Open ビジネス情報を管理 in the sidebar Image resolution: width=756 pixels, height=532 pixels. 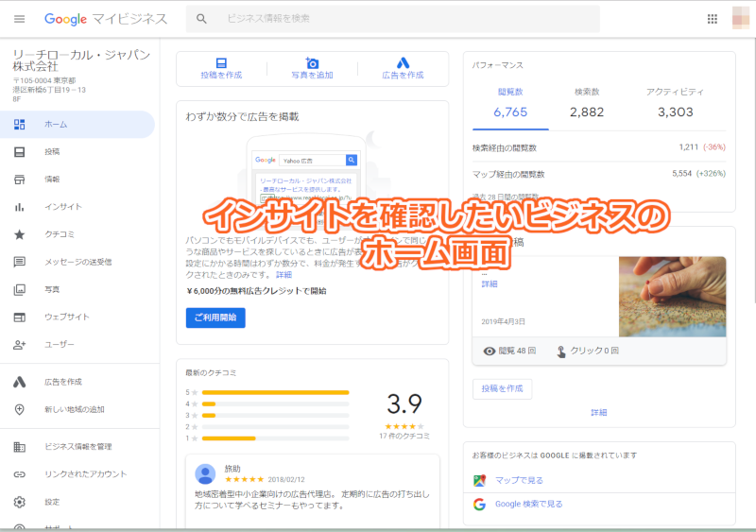[78, 447]
